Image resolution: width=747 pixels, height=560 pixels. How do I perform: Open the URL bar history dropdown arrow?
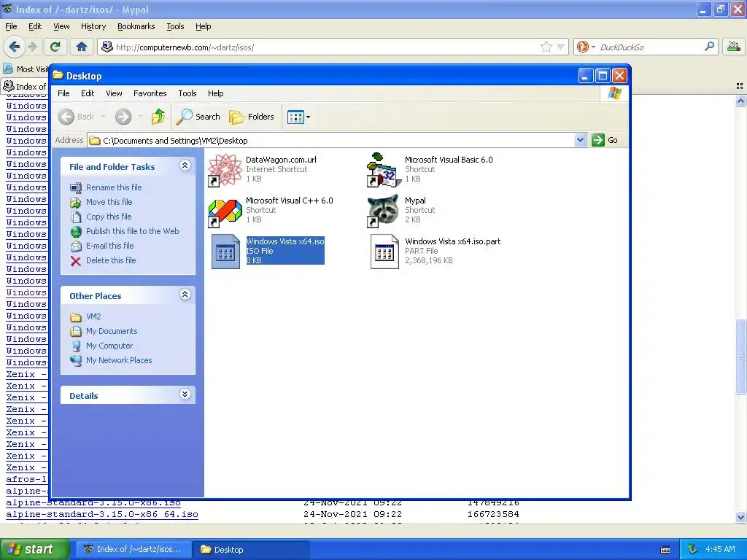coord(561,47)
